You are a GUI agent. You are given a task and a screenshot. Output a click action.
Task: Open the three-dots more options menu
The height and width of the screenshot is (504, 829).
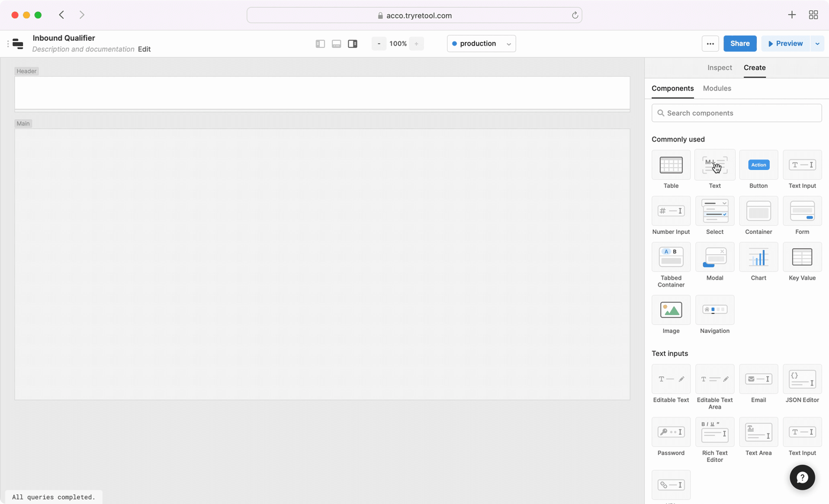tap(710, 44)
